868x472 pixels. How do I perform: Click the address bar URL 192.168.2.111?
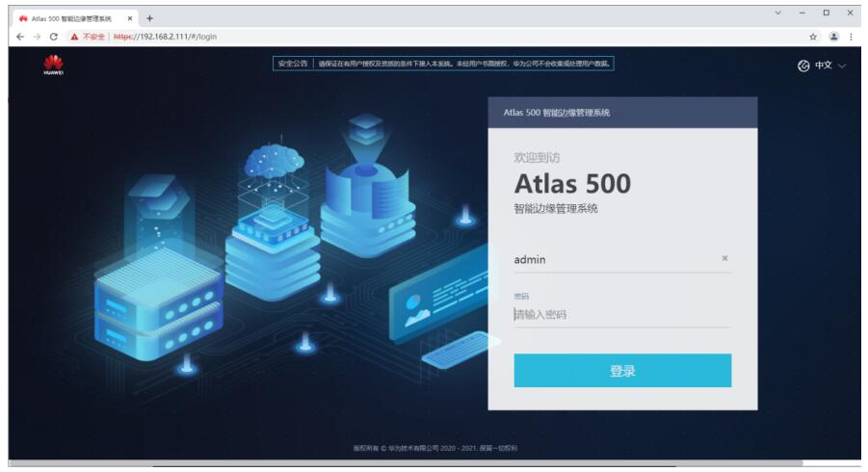click(x=165, y=37)
